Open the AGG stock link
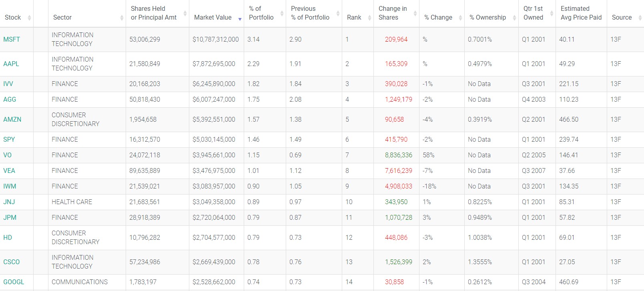 click(x=10, y=100)
